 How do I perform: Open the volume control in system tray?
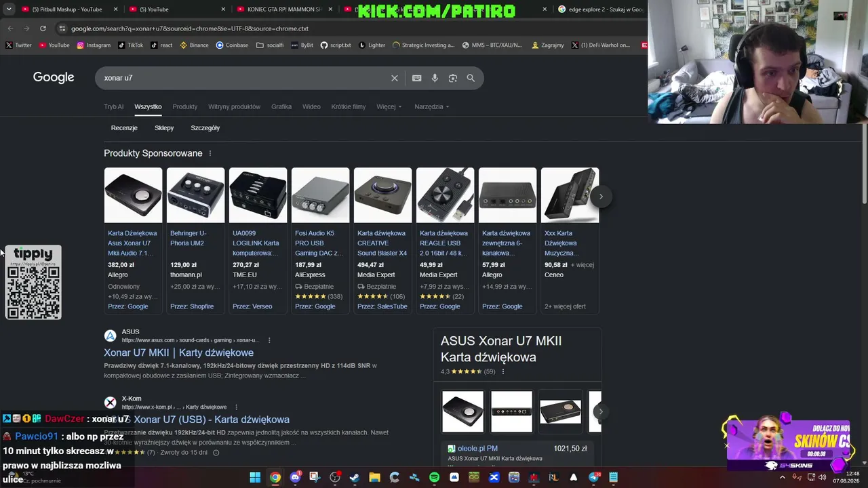coord(822,477)
